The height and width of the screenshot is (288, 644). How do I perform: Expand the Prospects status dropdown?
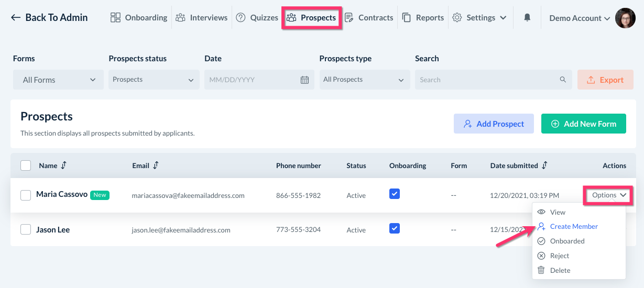tap(154, 80)
